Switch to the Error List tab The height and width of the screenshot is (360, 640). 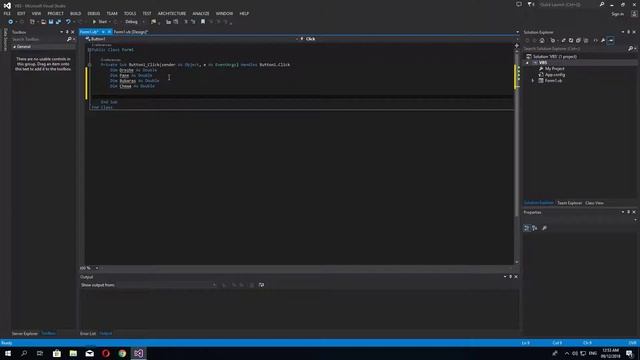click(x=88, y=333)
